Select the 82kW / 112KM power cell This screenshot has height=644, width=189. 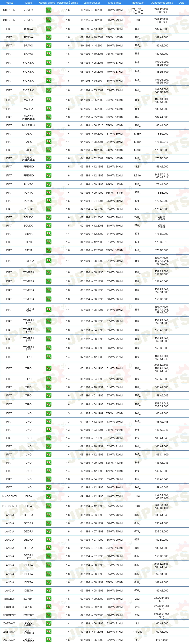[x=115, y=463]
